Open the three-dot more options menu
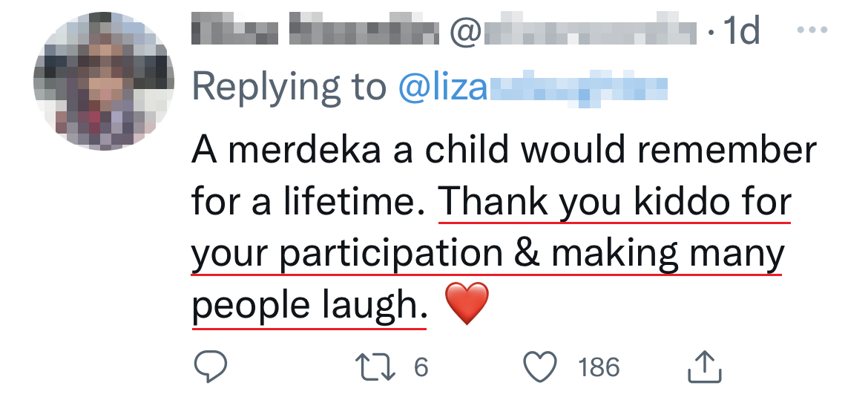Screen dimensions: 868x397 pos(810,31)
